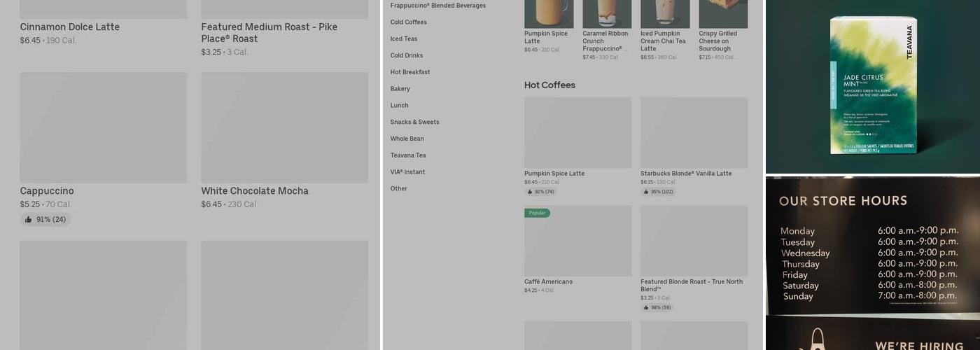Click the True North Blend image placeholder
This screenshot has height=350, width=980.
(694, 241)
